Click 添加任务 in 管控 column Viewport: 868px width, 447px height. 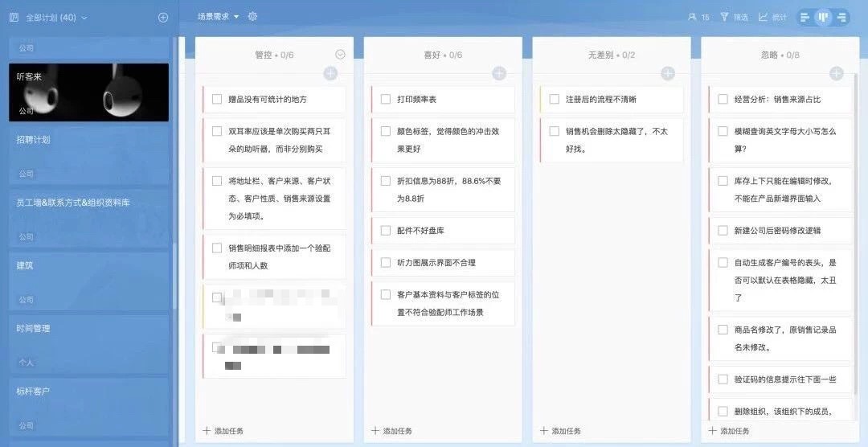(223, 431)
